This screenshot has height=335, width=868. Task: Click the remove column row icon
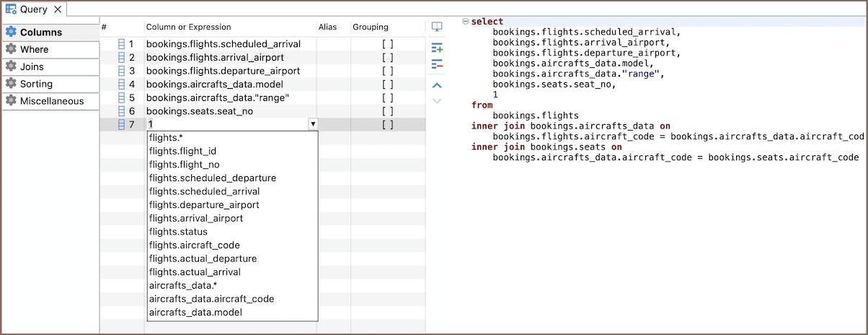[x=437, y=65]
